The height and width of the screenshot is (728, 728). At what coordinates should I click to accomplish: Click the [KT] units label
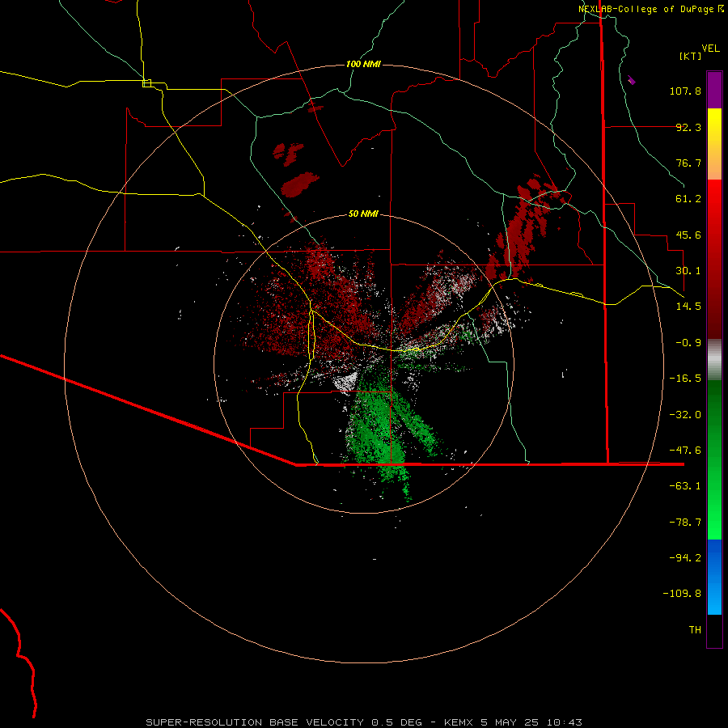pos(691,56)
